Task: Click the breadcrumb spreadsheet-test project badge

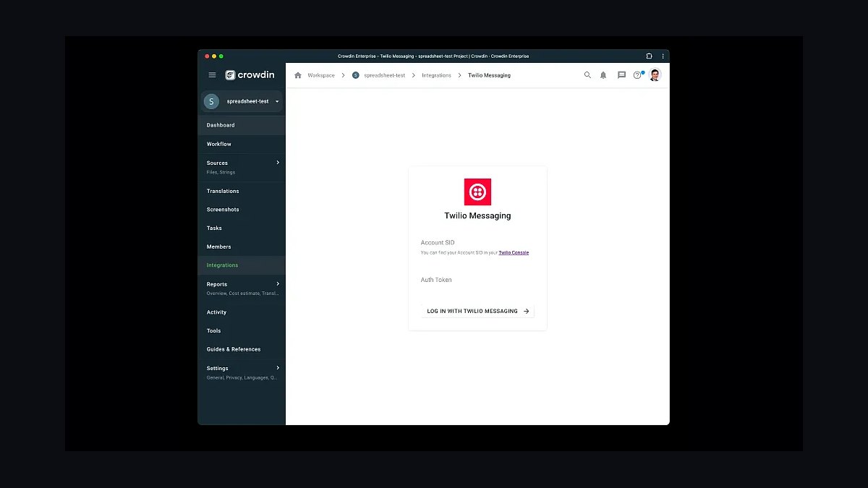Action: point(355,75)
